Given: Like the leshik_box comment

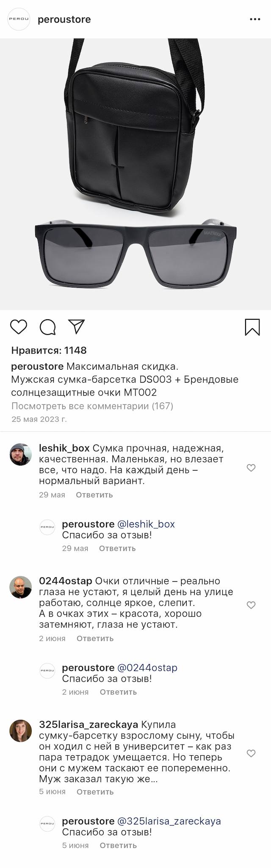Looking at the screenshot, I should 251,468.
